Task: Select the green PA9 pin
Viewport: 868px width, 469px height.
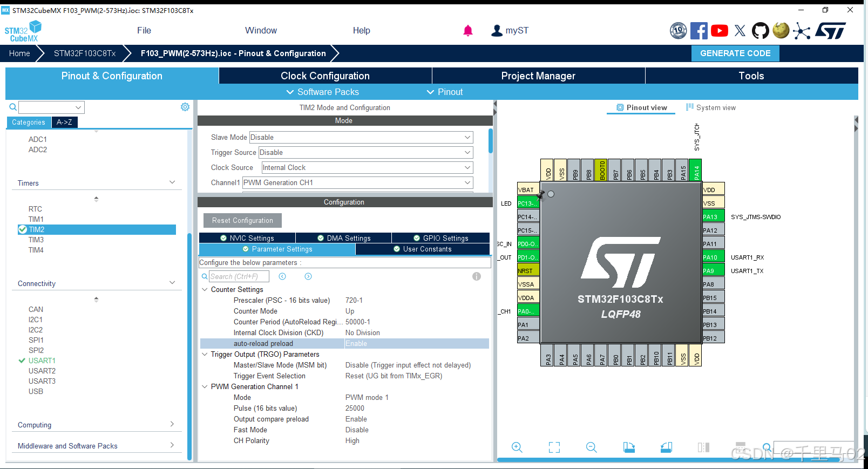Action: point(713,271)
